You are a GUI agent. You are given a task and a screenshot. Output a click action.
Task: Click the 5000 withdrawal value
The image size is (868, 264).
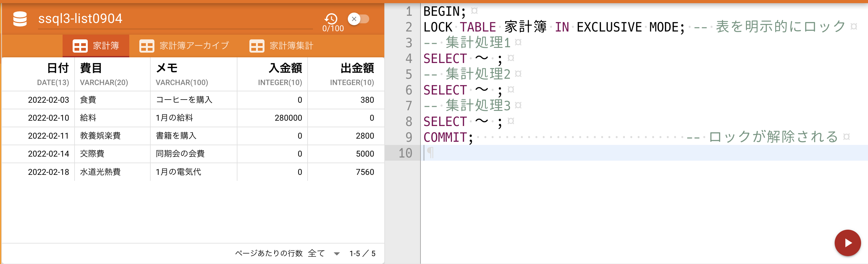tap(364, 154)
